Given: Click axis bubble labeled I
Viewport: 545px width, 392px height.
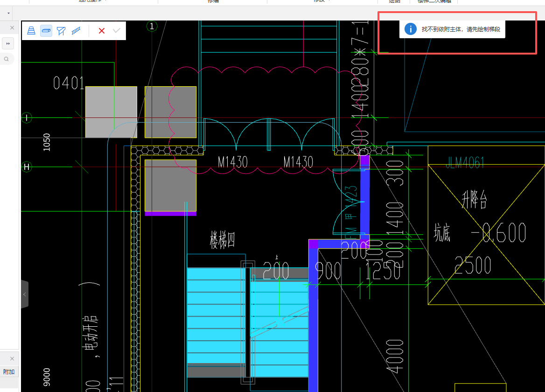Looking at the screenshot, I should pos(27,118).
